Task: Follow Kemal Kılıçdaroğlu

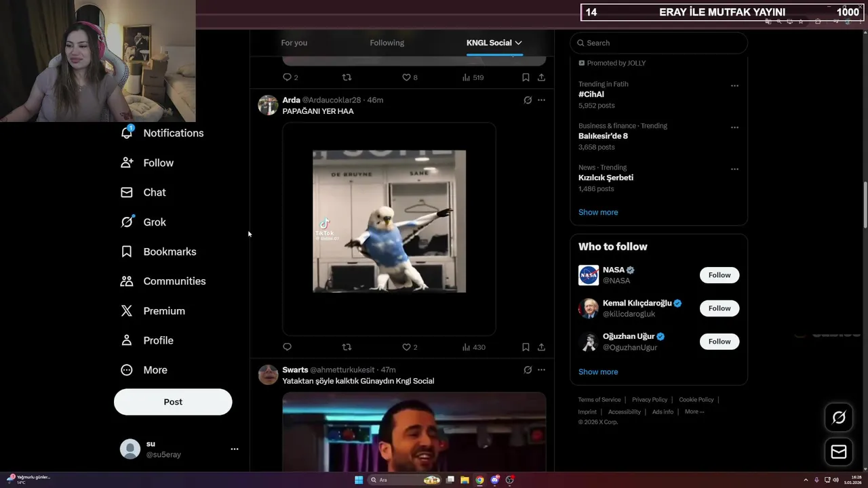Action: point(719,308)
